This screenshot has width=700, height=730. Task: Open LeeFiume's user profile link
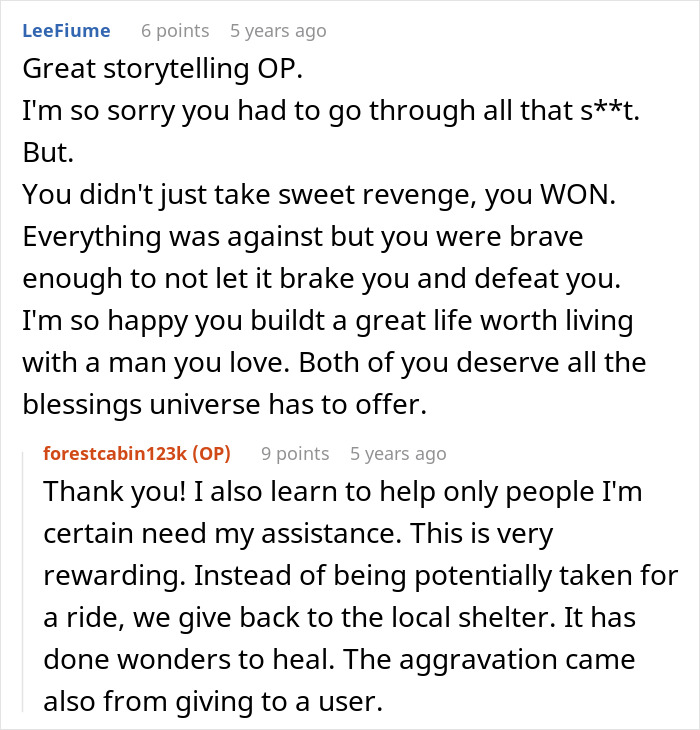(66, 31)
